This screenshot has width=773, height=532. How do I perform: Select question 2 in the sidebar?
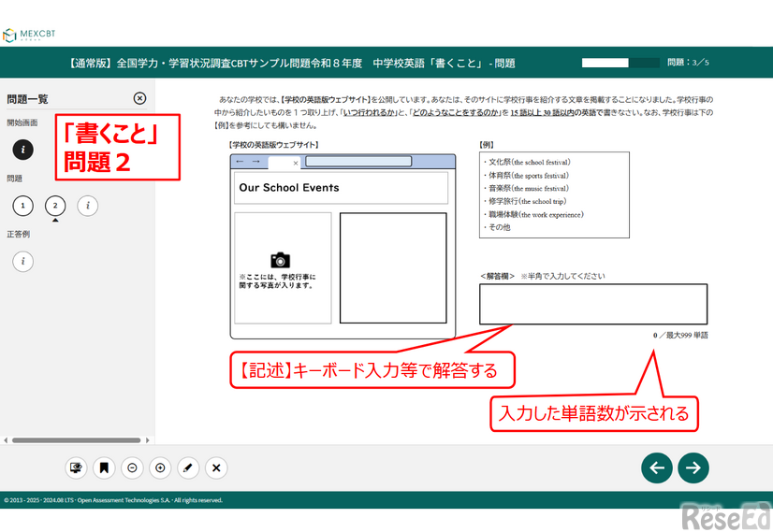click(x=55, y=206)
